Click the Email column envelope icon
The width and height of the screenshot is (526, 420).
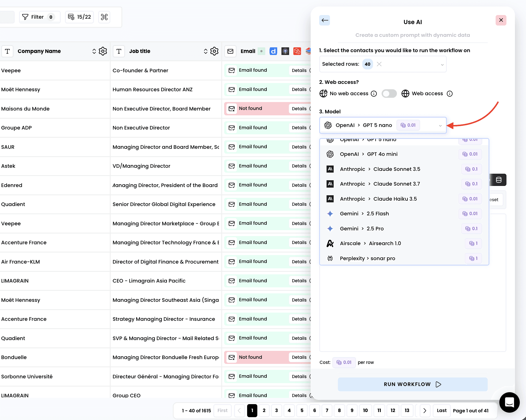[x=230, y=51]
